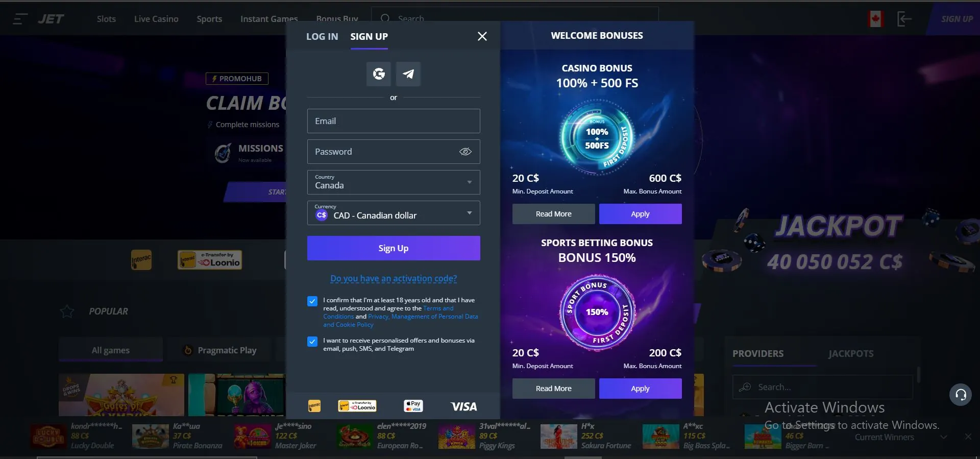Open the Currency dropdown
The height and width of the screenshot is (459, 980).
[394, 213]
